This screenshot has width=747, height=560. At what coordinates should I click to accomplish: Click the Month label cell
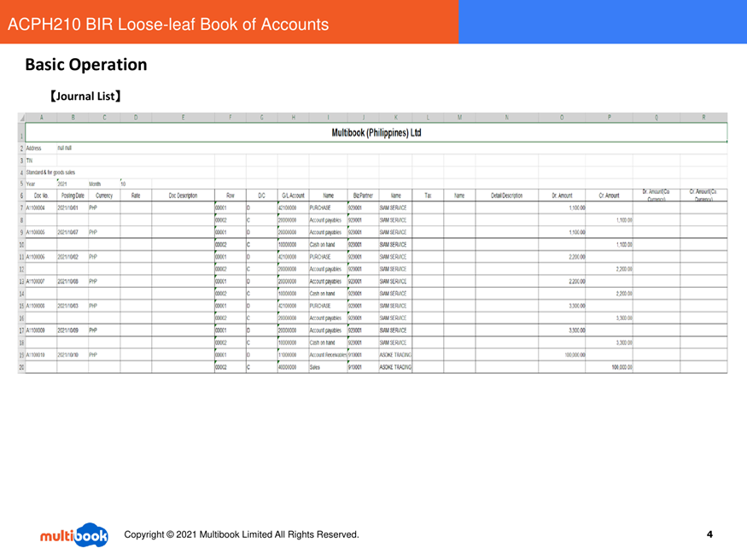click(104, 184)
